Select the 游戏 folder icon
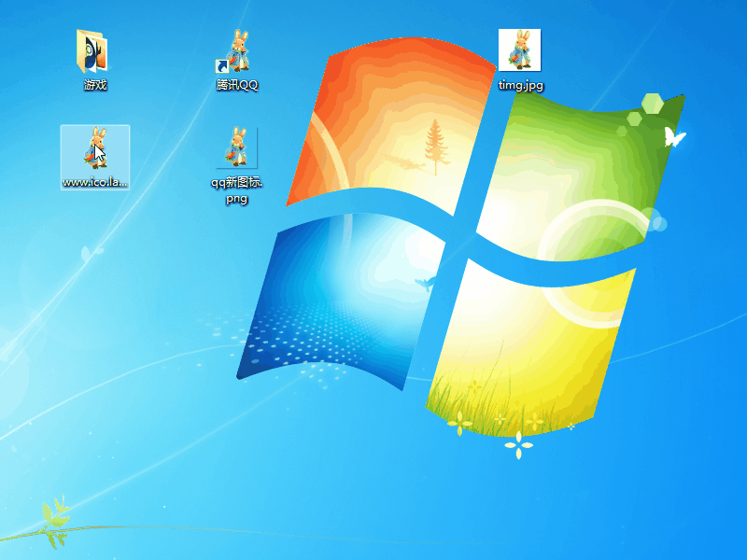Image resolution: width=747 pixels, height=560 pixels. point(92,51)
